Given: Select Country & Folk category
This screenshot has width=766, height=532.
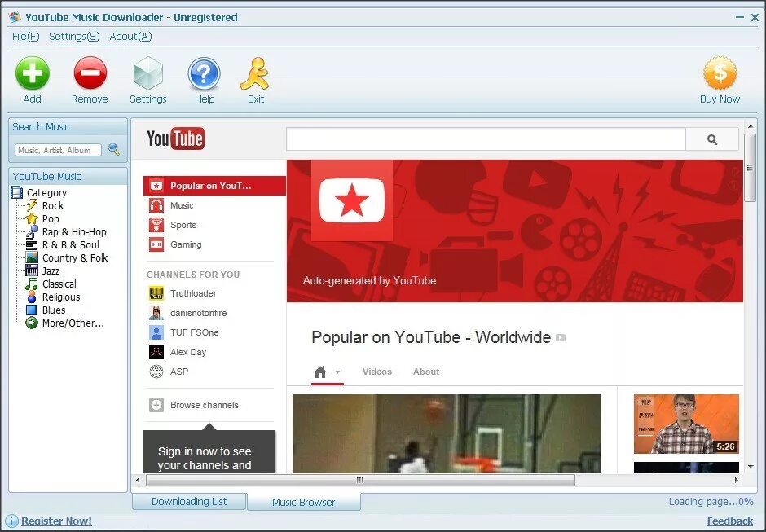Looking at the screenshot, I should coord(75,258).
